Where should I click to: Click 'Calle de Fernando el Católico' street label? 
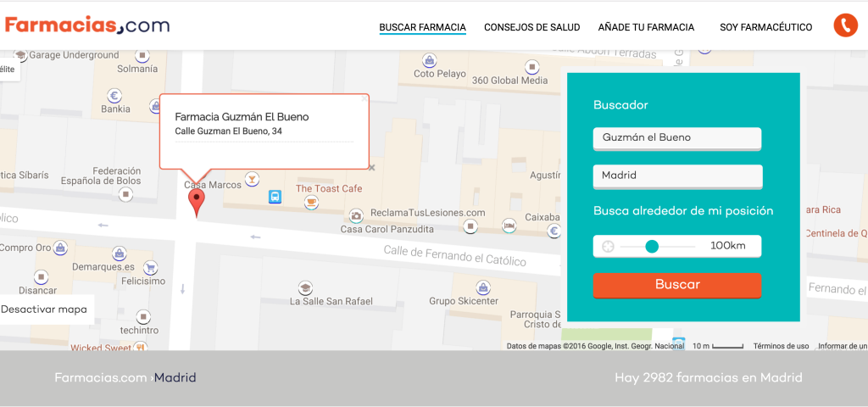pyautogui.click(x=455, y=256)
